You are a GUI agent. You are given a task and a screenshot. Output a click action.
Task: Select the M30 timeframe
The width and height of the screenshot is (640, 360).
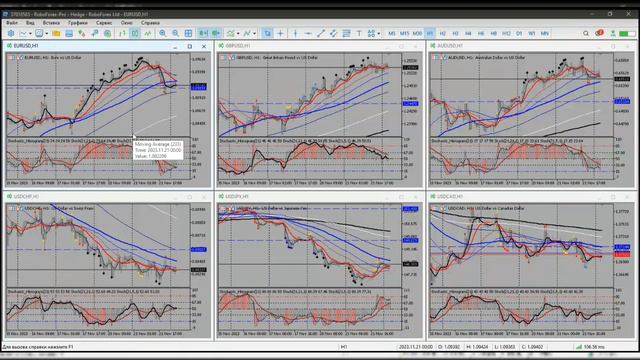[417, 33]
